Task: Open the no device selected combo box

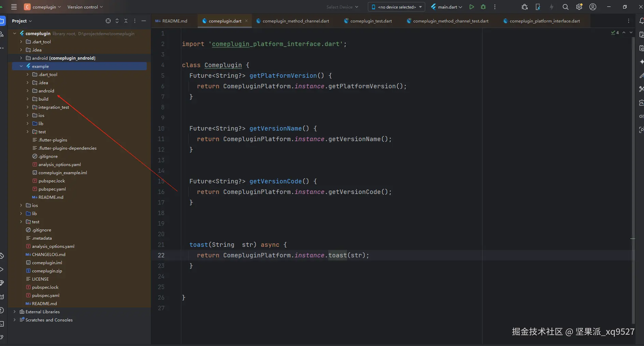Action: tap(397, 7)
